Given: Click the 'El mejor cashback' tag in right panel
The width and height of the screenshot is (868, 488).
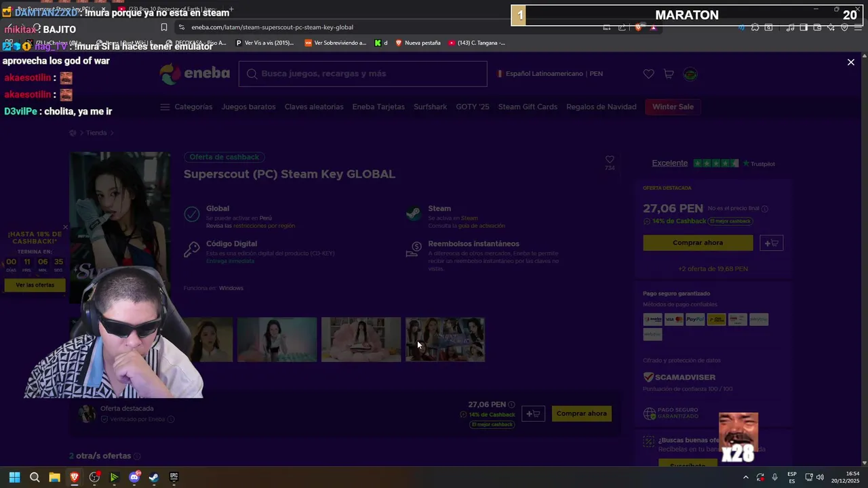Looking at the screenshot, I should [730, 221].
